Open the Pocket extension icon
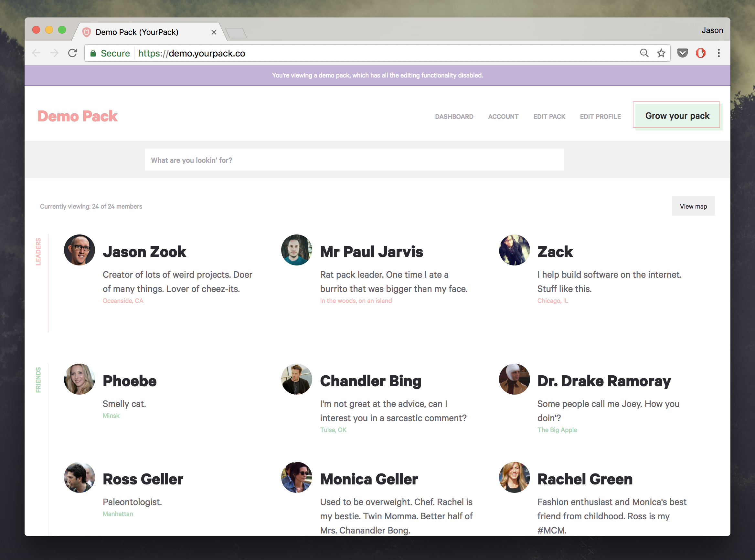The width and height of the screenshot is (755, 560). pos(682,53)
